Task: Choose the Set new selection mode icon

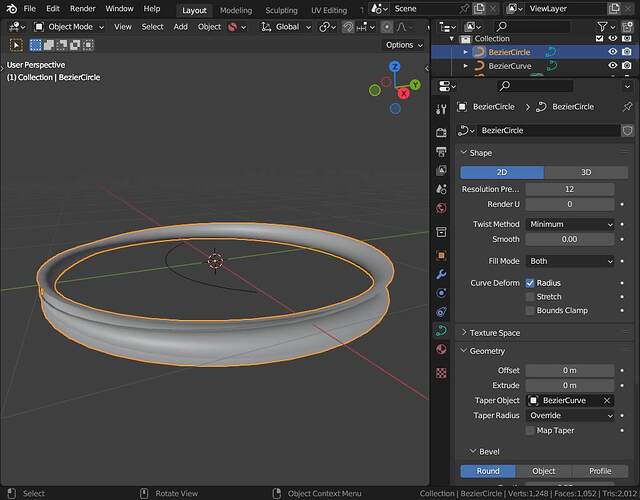Action: point(36,45)
